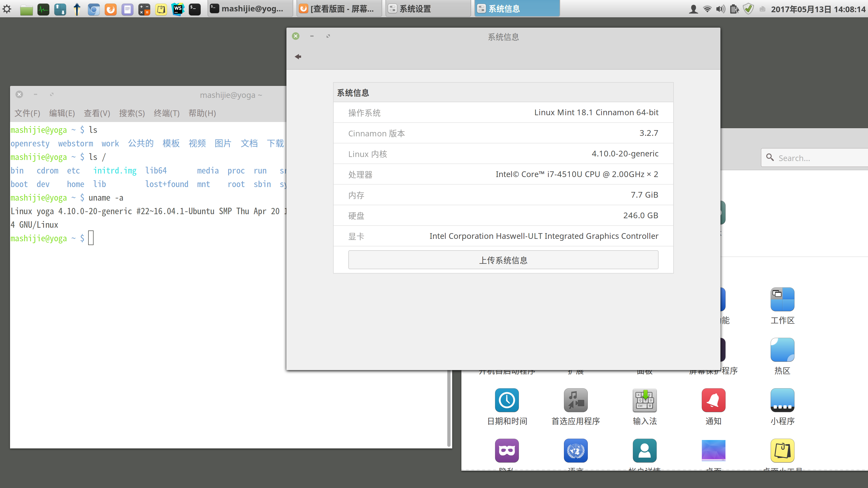The width and height of the screenshot is (868, 488).
Task: Open the text editor launcher icon
Action: 127,9
